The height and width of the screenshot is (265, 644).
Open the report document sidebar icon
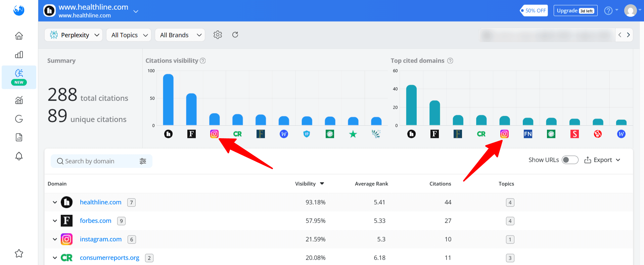point(19,137)
